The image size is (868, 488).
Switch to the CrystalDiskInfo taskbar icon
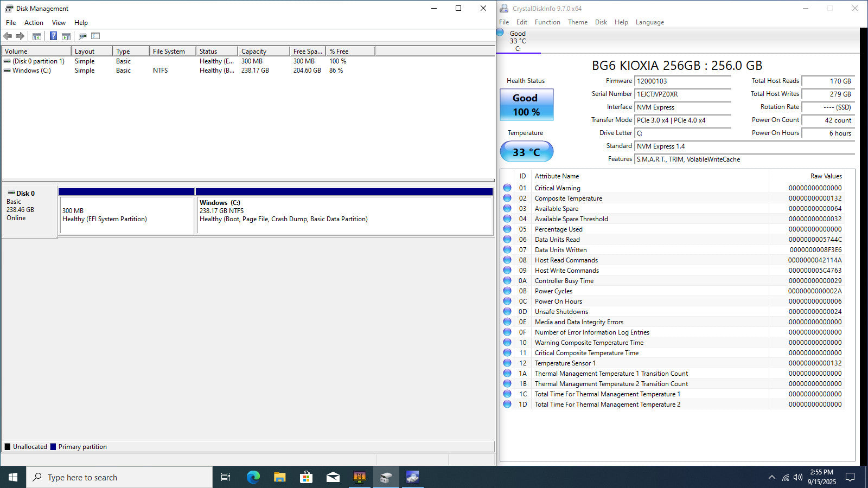click(x=412, y=477)
